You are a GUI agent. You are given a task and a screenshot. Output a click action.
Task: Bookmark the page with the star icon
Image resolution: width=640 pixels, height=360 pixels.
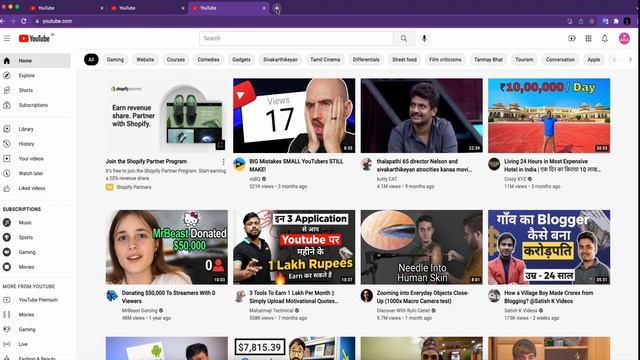(591, 21)
